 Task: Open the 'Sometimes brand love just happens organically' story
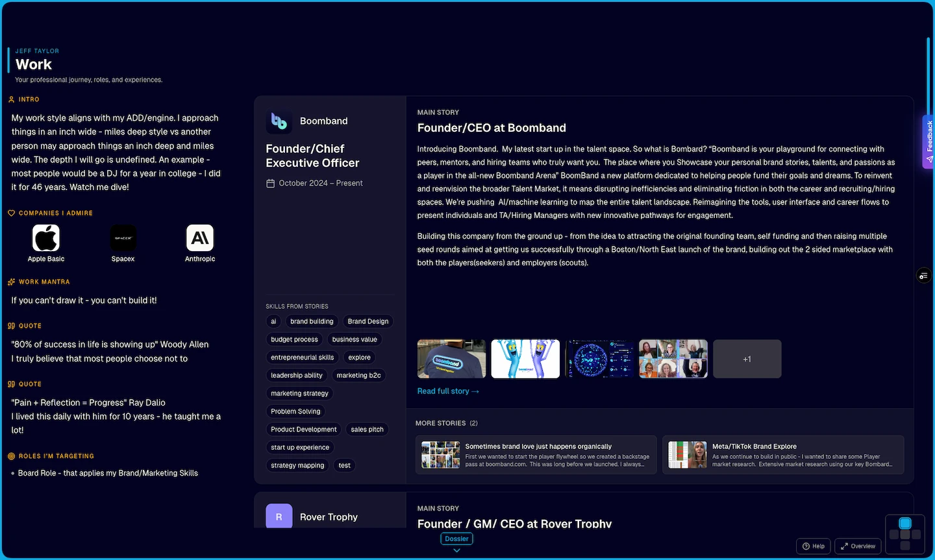536,455
